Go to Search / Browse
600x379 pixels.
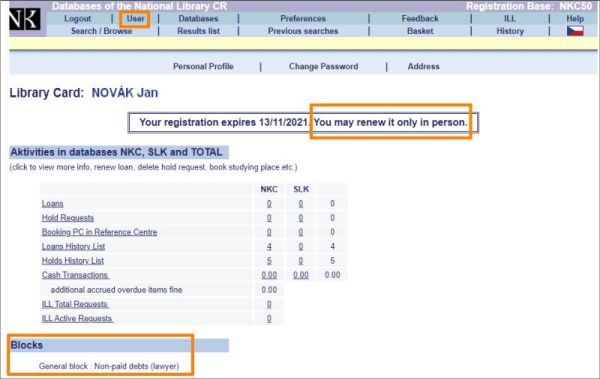pyautogui.click(x=101, y=31)
